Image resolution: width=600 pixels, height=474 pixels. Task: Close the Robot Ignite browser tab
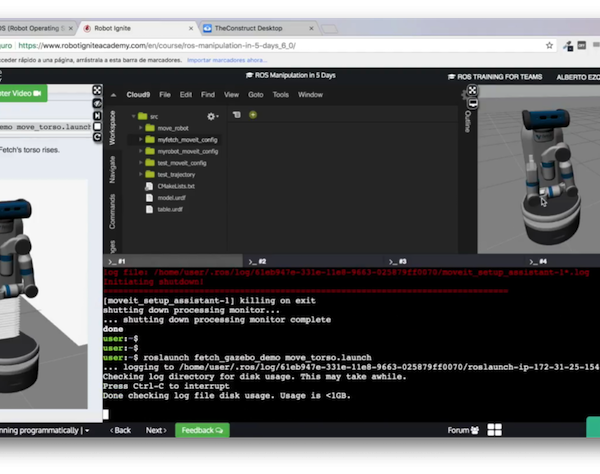(x=191, y=28)
